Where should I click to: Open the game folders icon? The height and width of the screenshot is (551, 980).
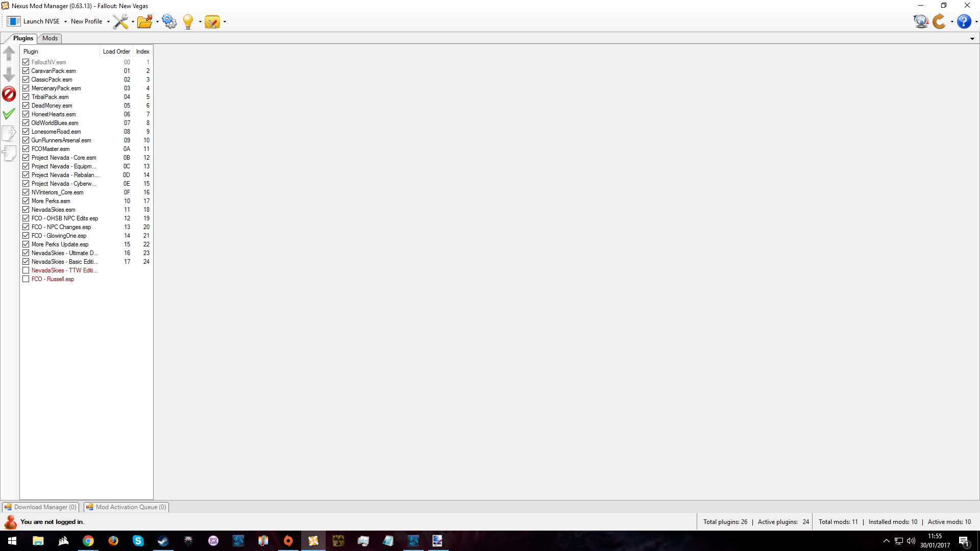pyautogui.click(x=145, y=21)
